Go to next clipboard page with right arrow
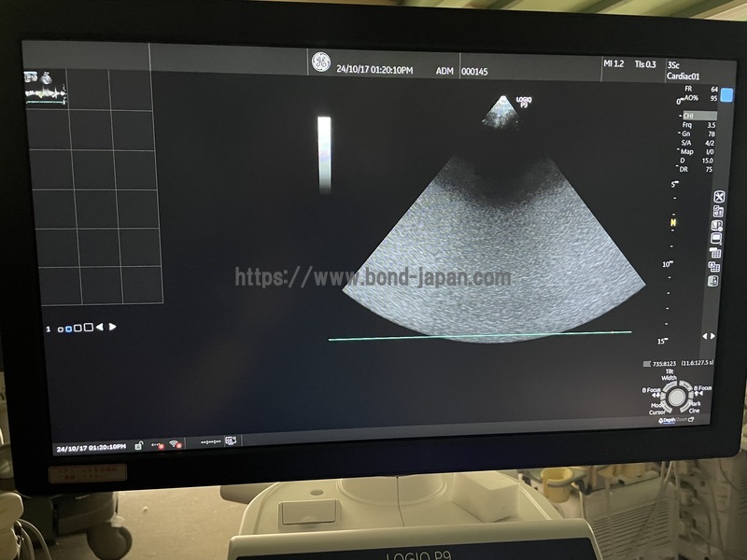This screenshot has width=747, height=560. click(x=113, y=328)
